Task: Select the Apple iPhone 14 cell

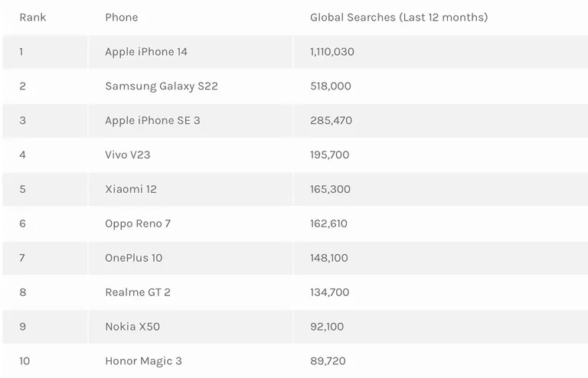Action: point(191,52)
